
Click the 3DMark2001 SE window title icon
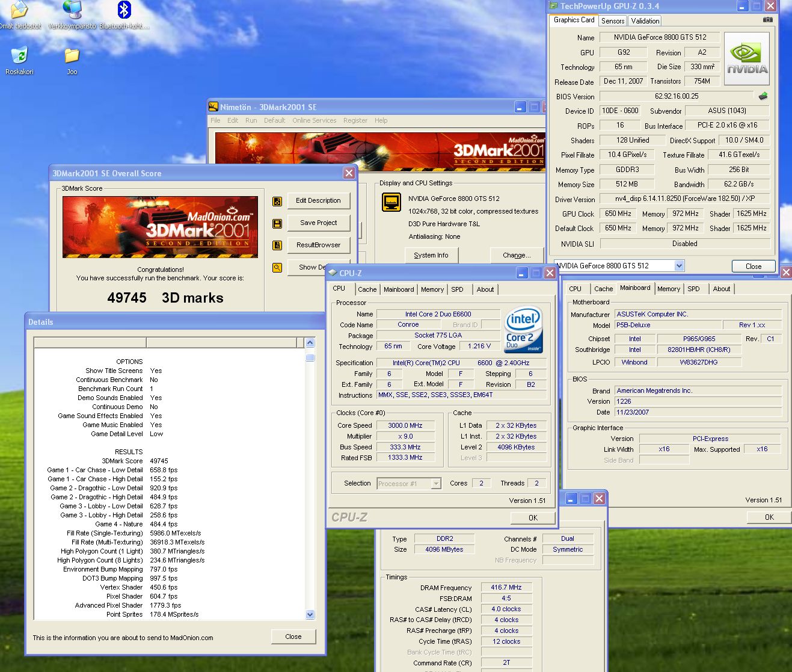[213, 106]
